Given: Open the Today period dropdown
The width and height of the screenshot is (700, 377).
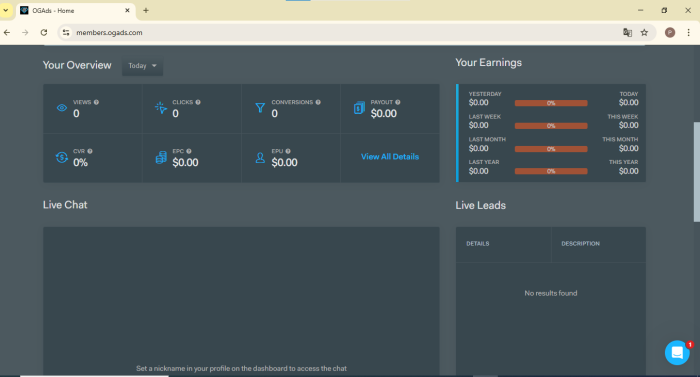Looking at the screenshot, I should (x=142, y=66).
